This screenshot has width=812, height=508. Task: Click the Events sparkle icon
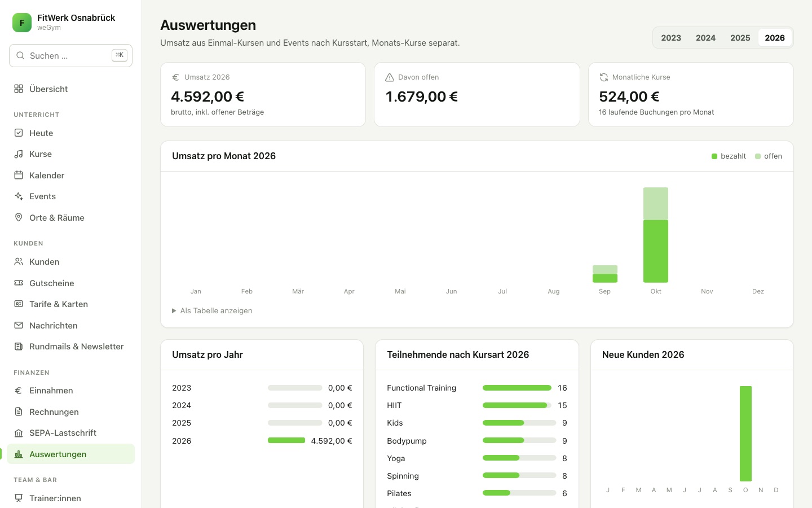pos(19,196)
